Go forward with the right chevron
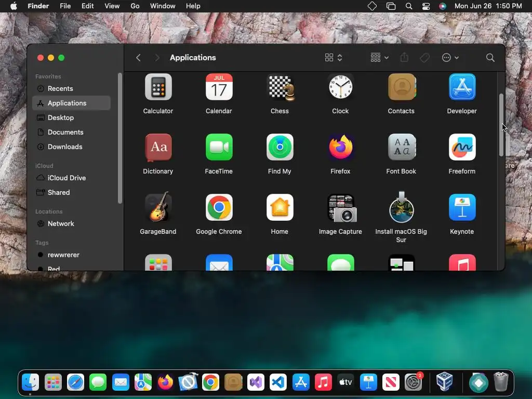 click(x=157, y=58)
